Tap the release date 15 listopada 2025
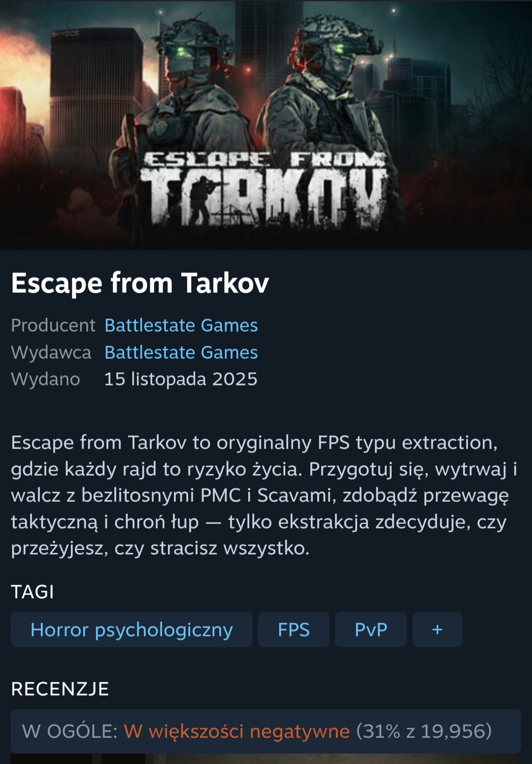Viewport: 532px width, 764px height. (x=181, y=379)
